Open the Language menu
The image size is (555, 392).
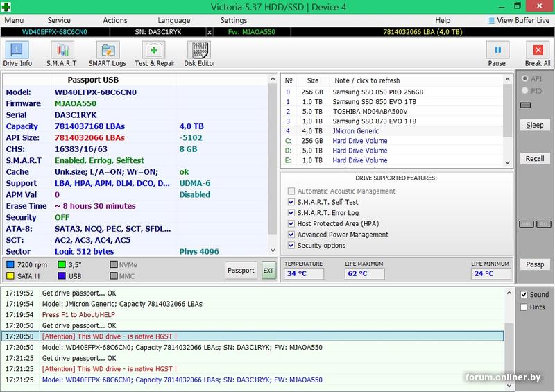click(x=174, y=21)
